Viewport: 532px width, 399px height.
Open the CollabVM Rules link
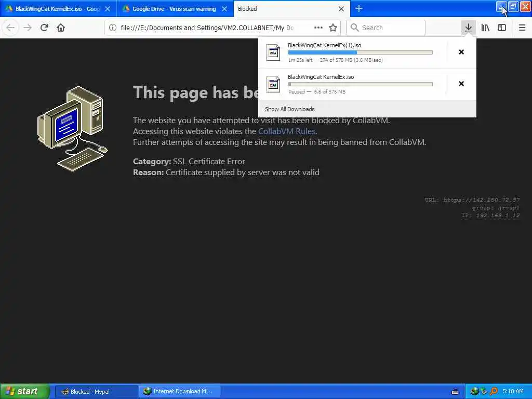pos(287,131)
